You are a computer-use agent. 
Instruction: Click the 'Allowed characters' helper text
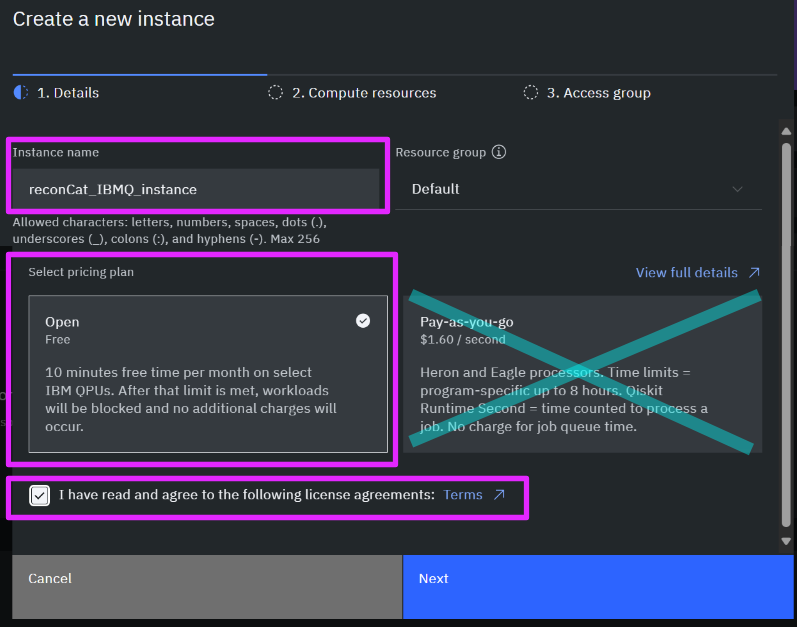coord(170,231)
